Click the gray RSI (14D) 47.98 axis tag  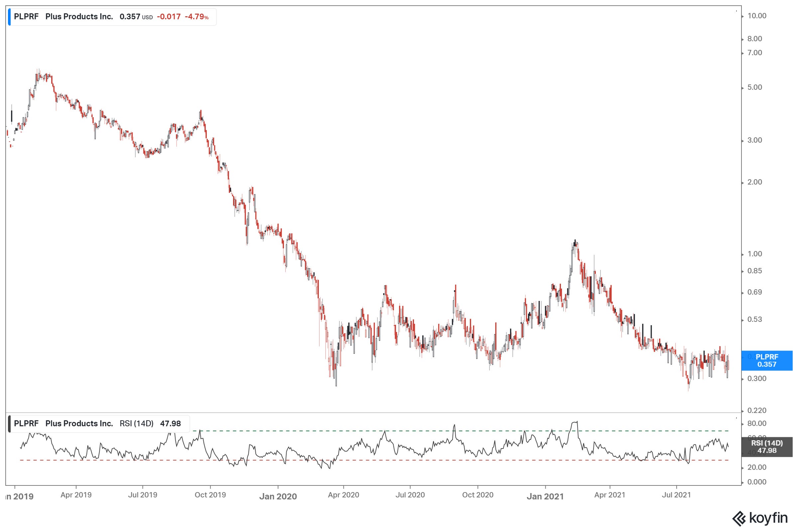(767, 447)
